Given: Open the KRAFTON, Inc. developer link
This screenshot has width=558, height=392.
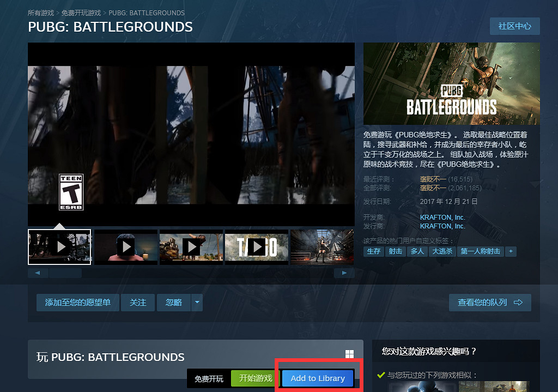Looking at the screenshot, I should (x=442, y=217).
